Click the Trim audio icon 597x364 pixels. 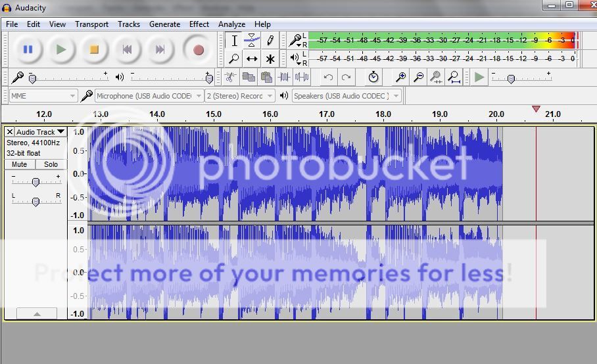click(x=284, y=78)
